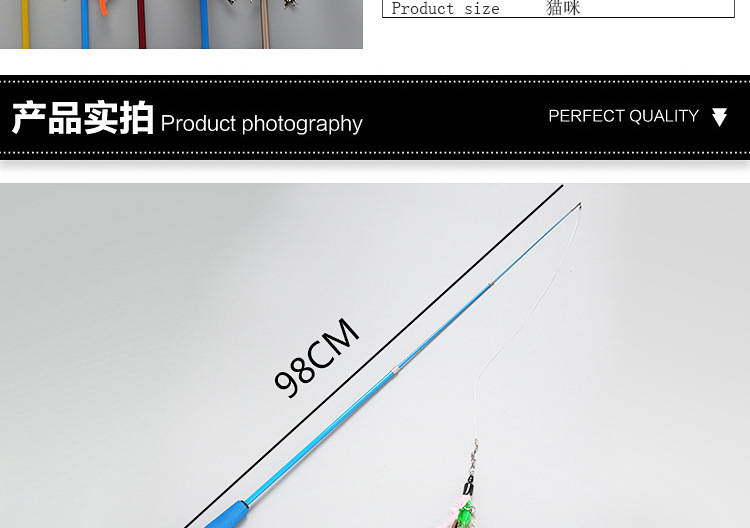This screenshot has width=750, height=528.
Task: Click the PERFECT QUALITY text
Action: coord(623,116)
